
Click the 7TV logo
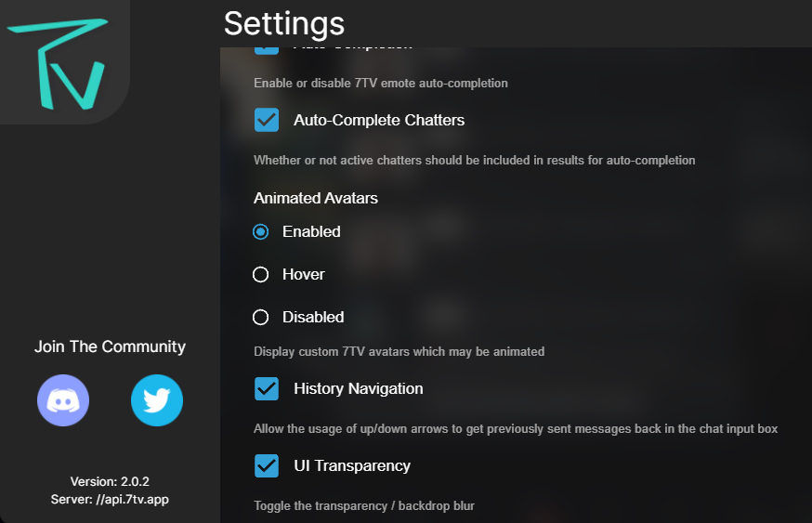56,61
